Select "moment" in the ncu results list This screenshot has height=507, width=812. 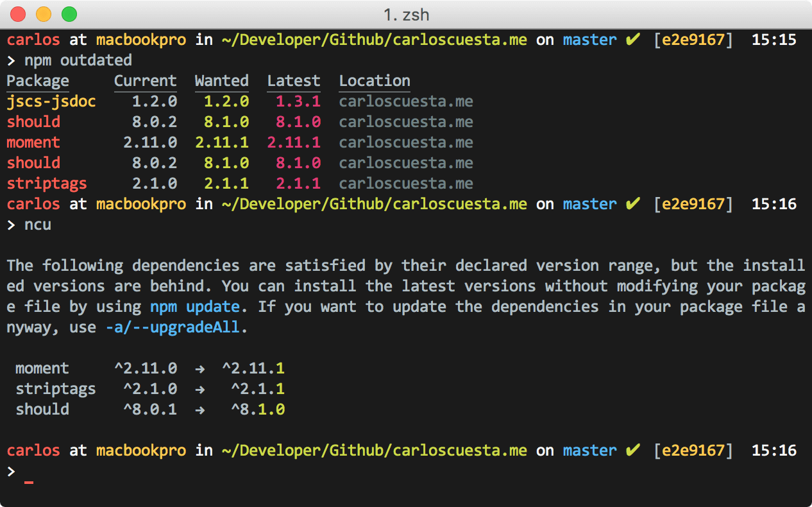[x=42, y=368]
